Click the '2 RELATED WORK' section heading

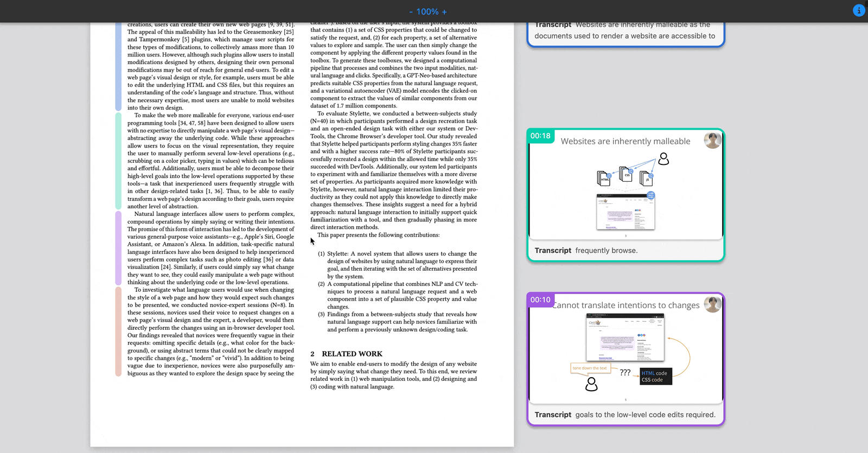(x=346, y=354)
